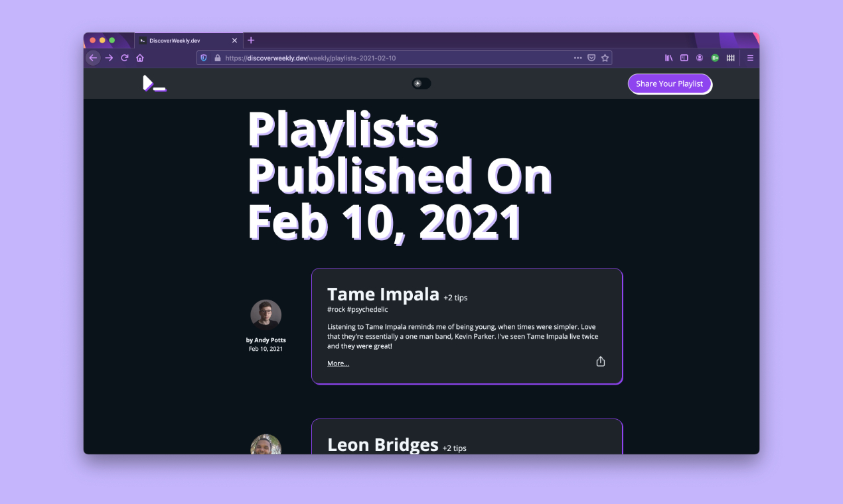Image resolution: width=843 pixels, height=504 pixels.
Task: Open the browser home page
Action: (140, 58)
